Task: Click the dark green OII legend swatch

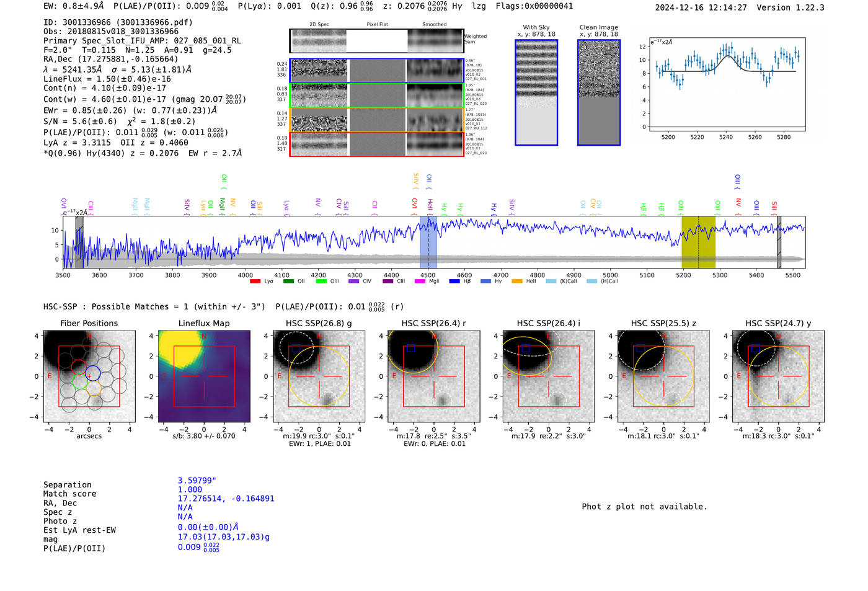Action: click(x=288, y=282)
